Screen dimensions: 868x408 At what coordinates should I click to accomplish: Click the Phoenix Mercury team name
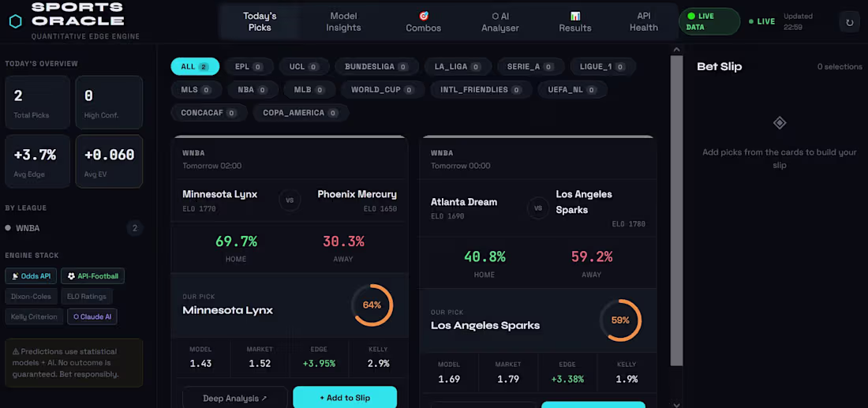click(357, 194)
